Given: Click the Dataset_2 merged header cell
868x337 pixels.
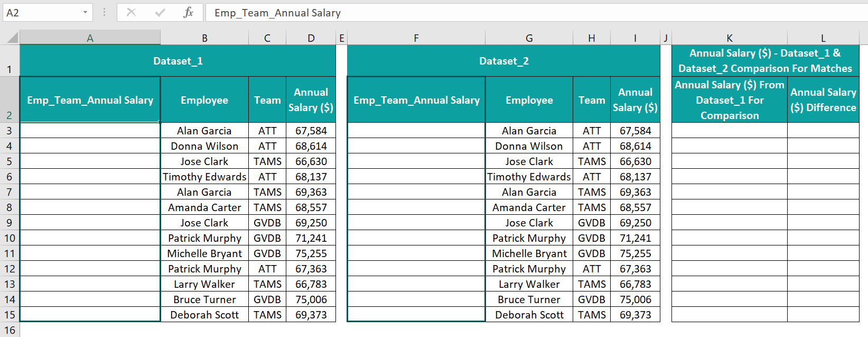Looking at the screenshot, I should (504, 61).
